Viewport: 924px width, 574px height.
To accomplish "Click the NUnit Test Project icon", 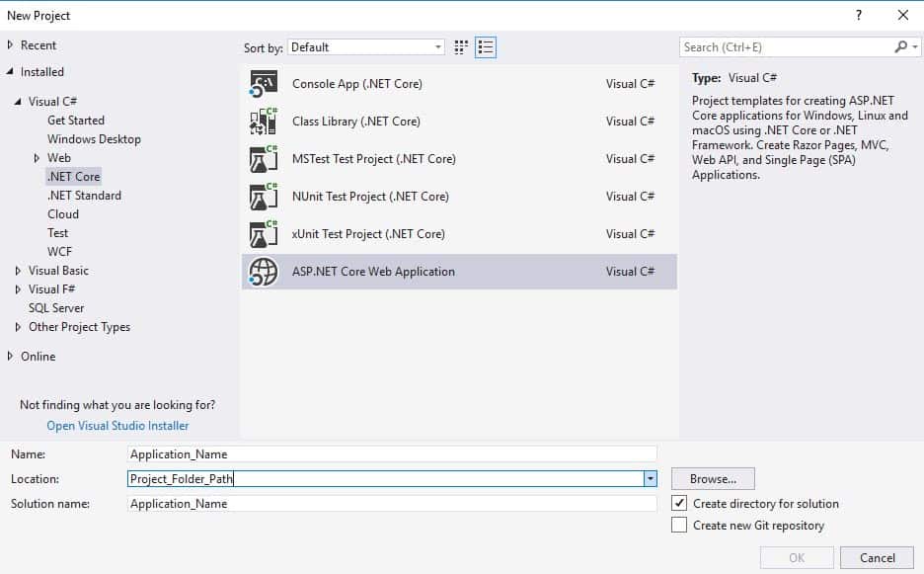I will point(264,197).
